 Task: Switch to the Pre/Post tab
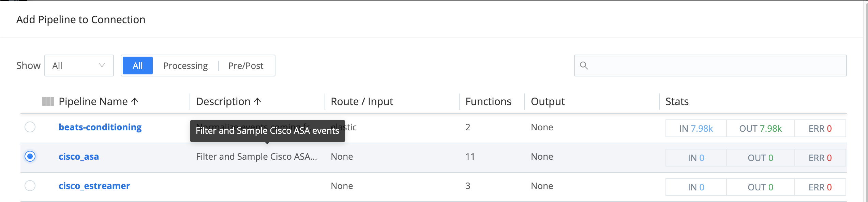coord(246,66)
